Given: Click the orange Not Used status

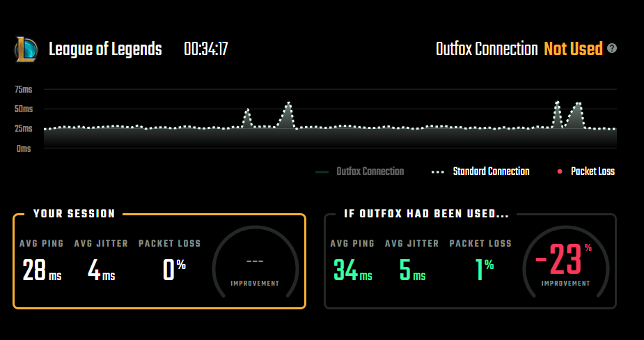Looking at the screenshot, I should 573,49.
